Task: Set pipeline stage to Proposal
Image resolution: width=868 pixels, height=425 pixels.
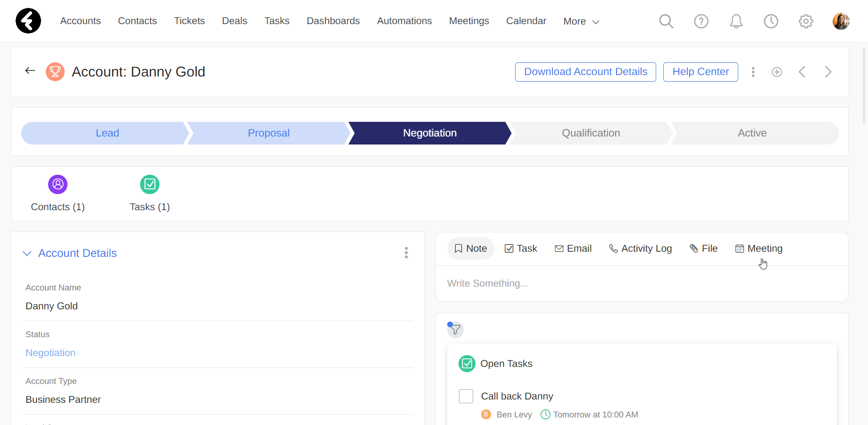Action: point(268,133)
